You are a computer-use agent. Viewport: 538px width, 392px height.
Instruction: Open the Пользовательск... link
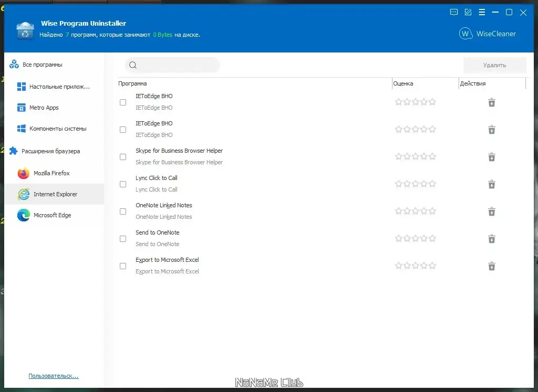[x=54, y=376]
